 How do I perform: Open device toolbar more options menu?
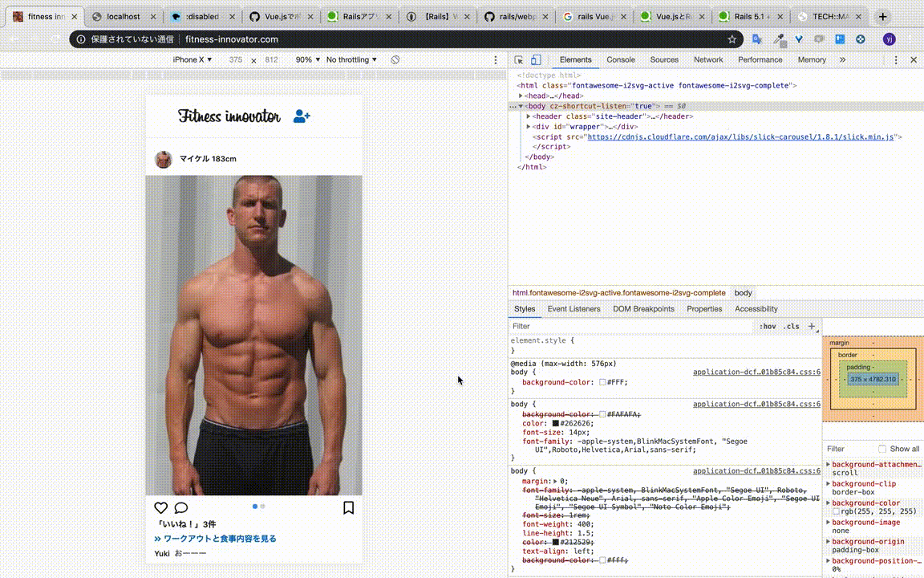(x=496, y=60)
